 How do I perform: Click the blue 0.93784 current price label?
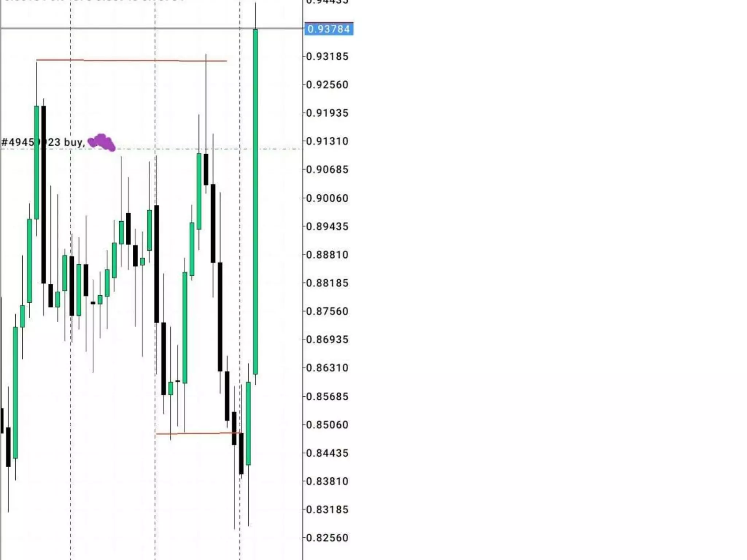point(329,29)
